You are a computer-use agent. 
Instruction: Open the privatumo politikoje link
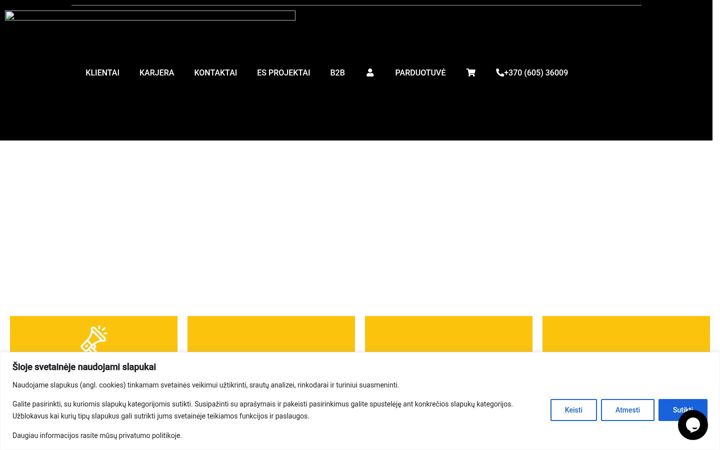(x=150, y=435)
